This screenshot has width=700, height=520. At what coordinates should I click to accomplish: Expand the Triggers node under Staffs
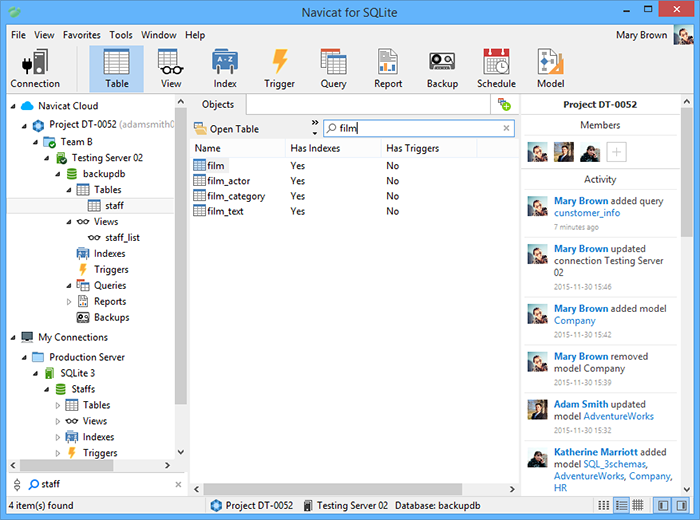58,453
